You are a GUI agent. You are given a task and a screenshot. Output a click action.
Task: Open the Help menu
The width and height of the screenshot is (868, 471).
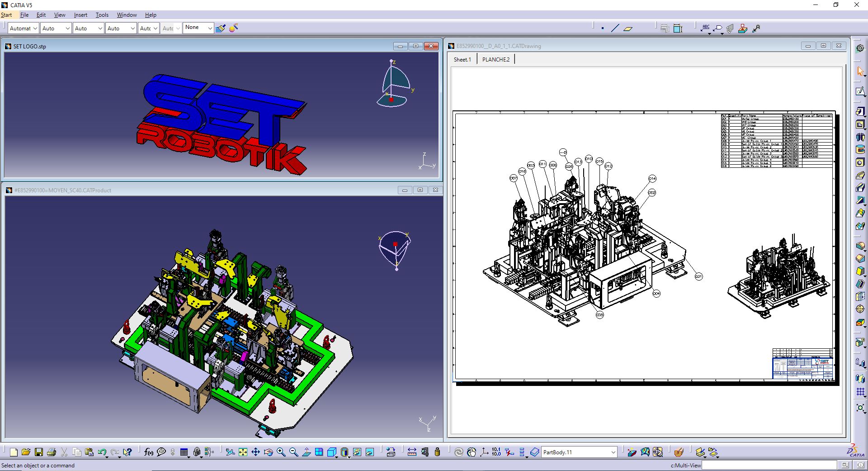151,15
